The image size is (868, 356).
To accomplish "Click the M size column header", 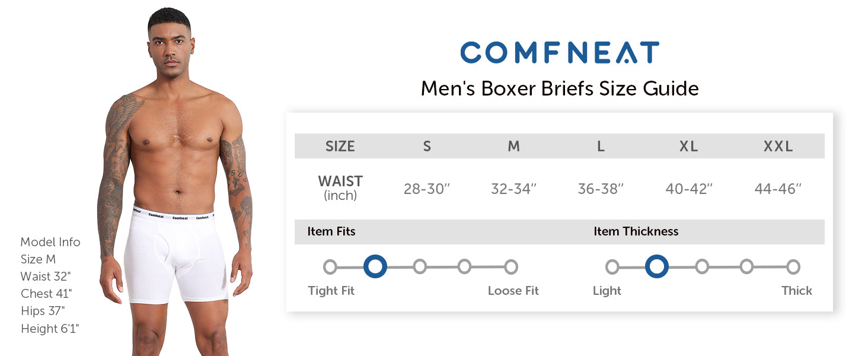I will coord(513,147).
